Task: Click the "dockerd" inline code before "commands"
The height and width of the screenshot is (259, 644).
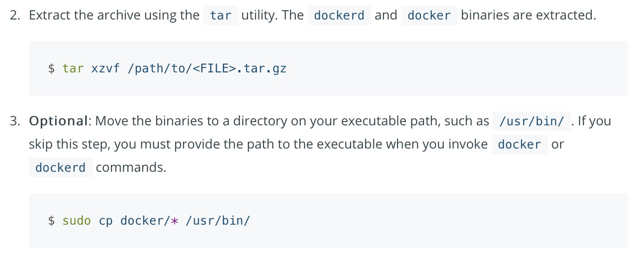Action: pyautogui.click(x=61, y=168)
